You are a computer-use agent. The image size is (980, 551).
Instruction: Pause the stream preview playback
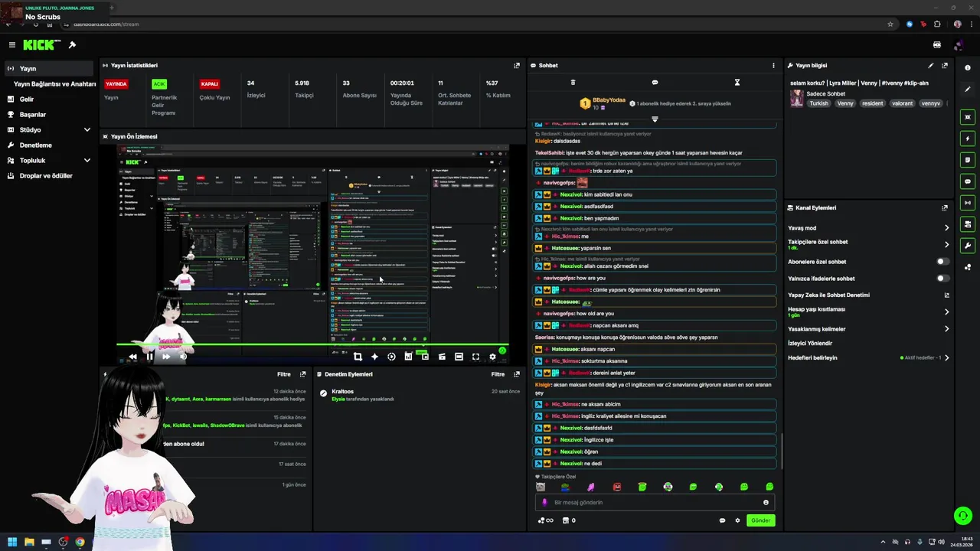[149, 357]
